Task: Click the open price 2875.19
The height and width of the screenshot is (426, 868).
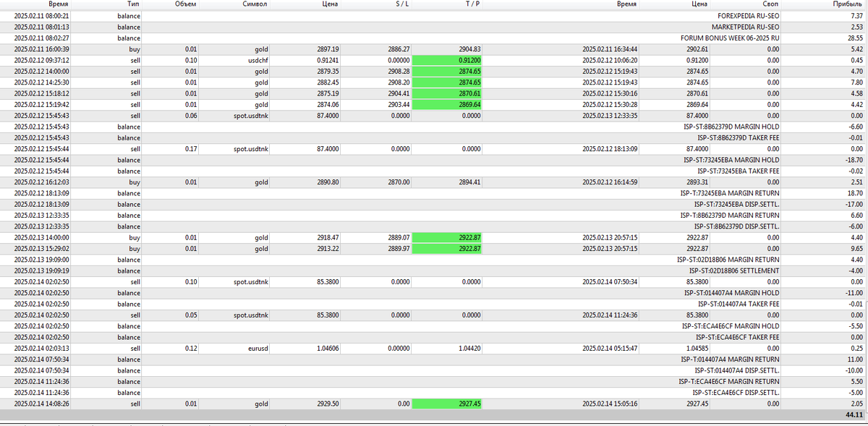Action: click(x=328, y=93)
